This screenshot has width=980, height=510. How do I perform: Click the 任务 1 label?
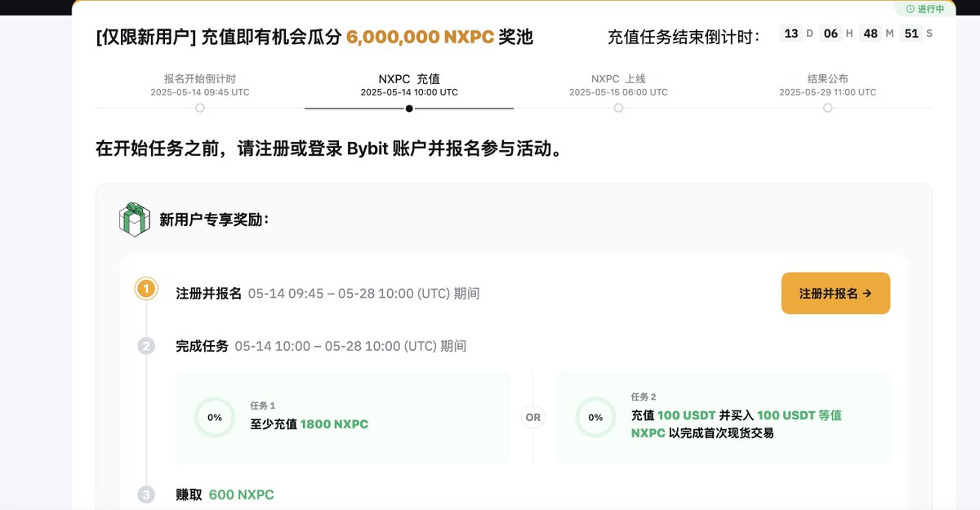[263, 406]
